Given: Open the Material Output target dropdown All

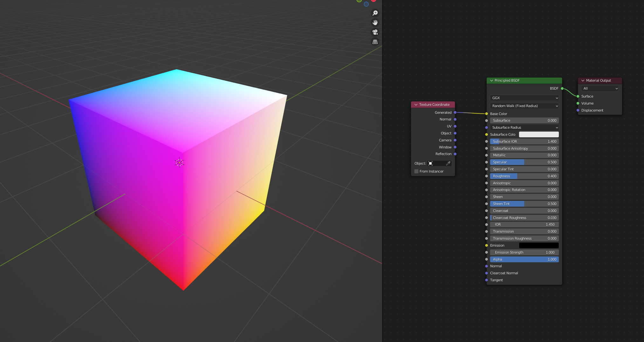Looking at the screenshot, I should coord(600,88).
